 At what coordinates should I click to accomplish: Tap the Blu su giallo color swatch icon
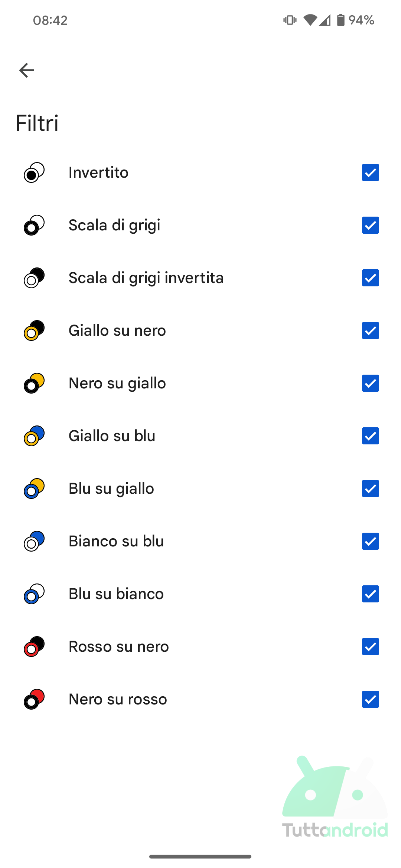tap(34, 489)
